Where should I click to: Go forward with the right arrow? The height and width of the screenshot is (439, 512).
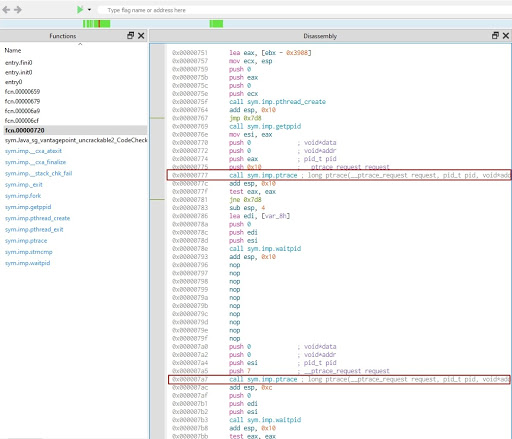tap(18, 10)
